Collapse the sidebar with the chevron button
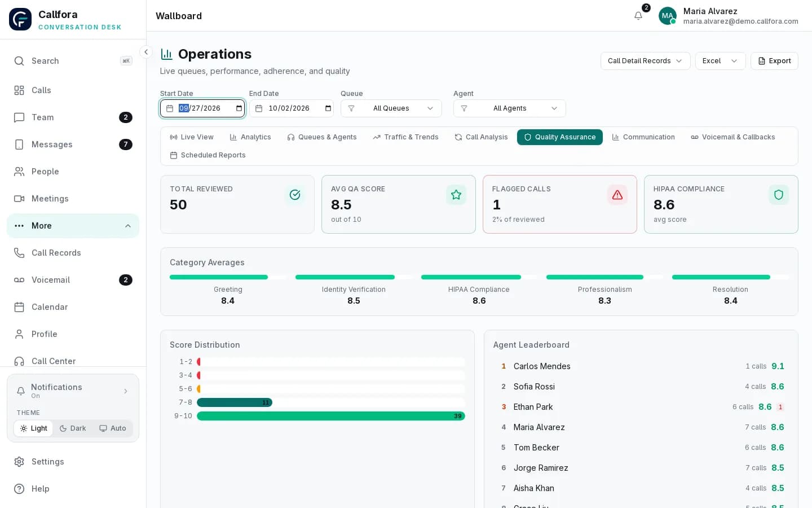Screen dimensions: 812x508 pos(146,52)
